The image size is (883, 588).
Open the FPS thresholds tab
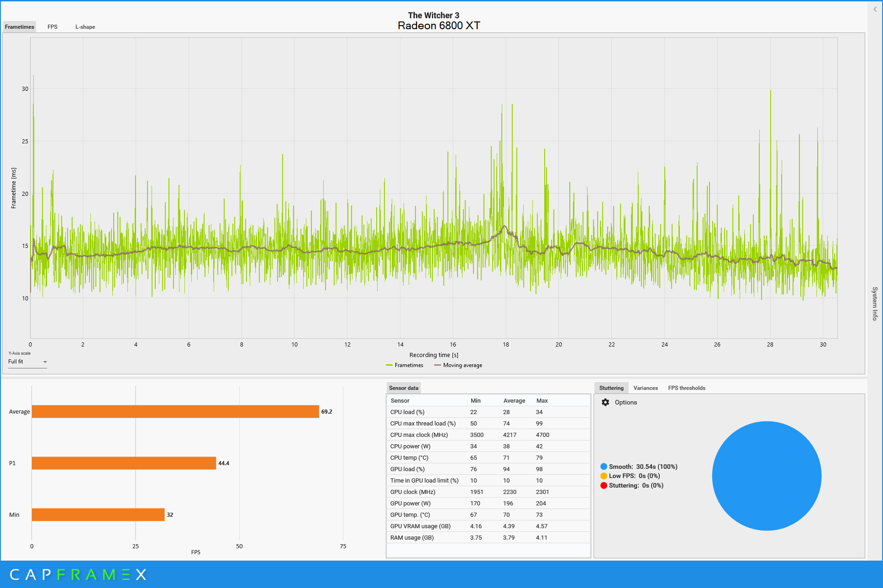(x=686, y=388)
